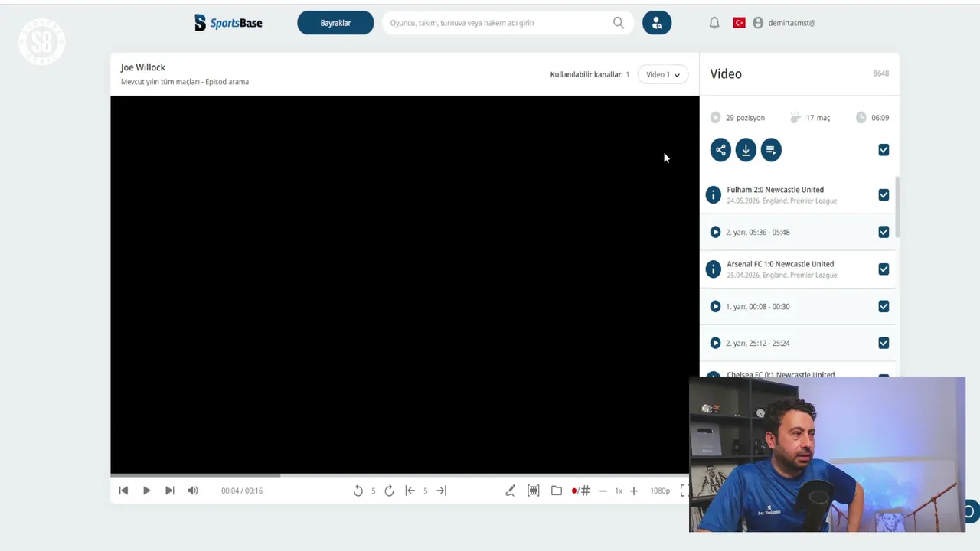Play the 1. yarı 00:08 - 00:30 episode
The image size is (980, 551).
pos(715,306)
